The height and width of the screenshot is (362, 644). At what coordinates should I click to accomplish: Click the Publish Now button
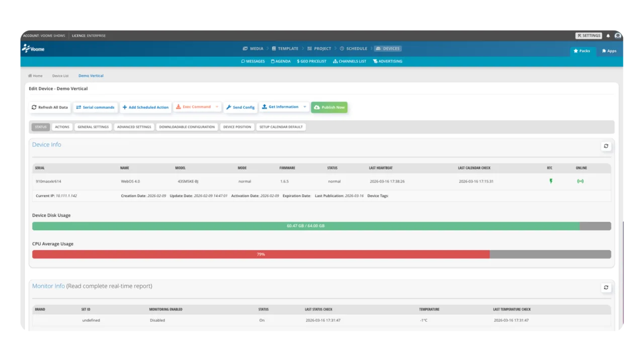(329, 107)
